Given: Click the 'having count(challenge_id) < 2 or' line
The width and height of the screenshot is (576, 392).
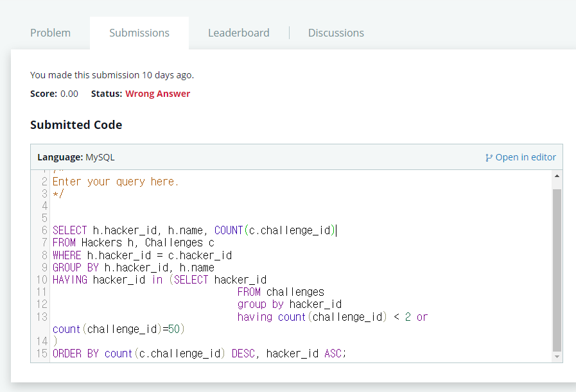Looking at the screenshot, I should click(333, 317).
